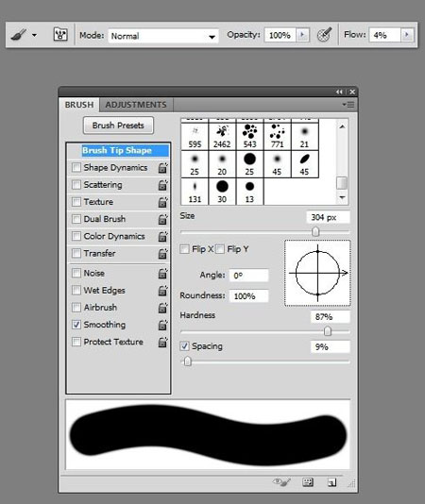Open the Mode dropdown set to Normal
This screenshot has width=425, height=504.
pyautogui.click(x=163, y=36)
